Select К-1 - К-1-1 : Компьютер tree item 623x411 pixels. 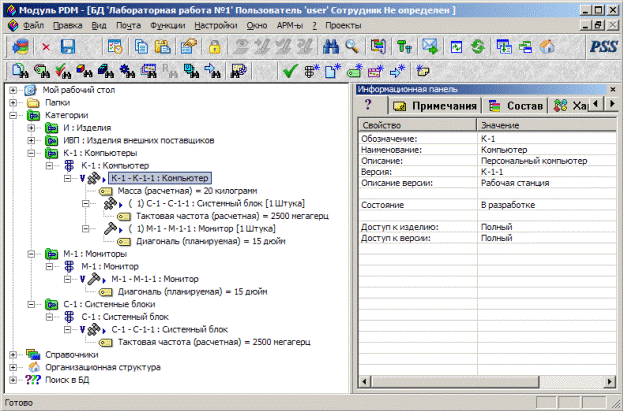(x=160, y=178)
